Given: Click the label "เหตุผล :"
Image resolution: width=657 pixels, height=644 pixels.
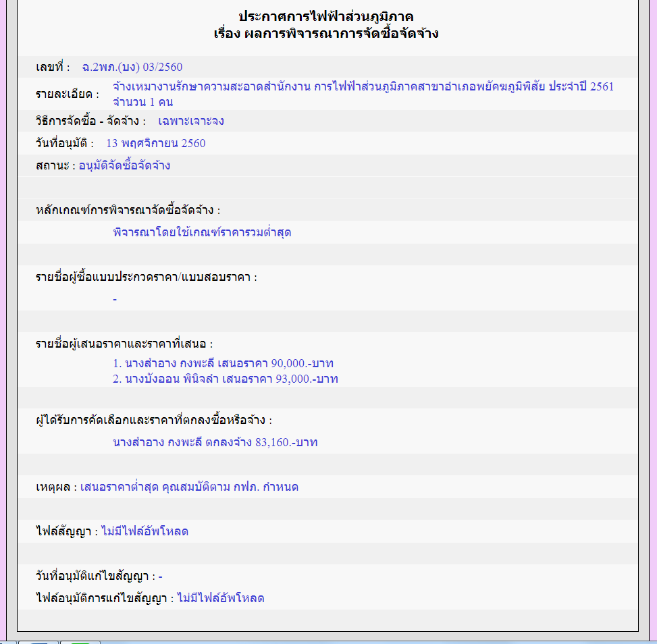Looking at the screenshot, I should [x=57, y=487].
